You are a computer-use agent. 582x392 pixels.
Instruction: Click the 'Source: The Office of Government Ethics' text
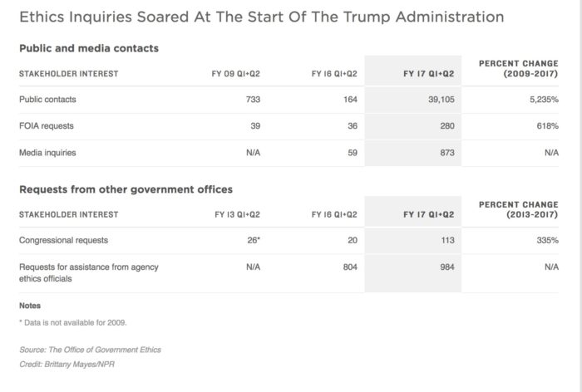pos(90,351)
